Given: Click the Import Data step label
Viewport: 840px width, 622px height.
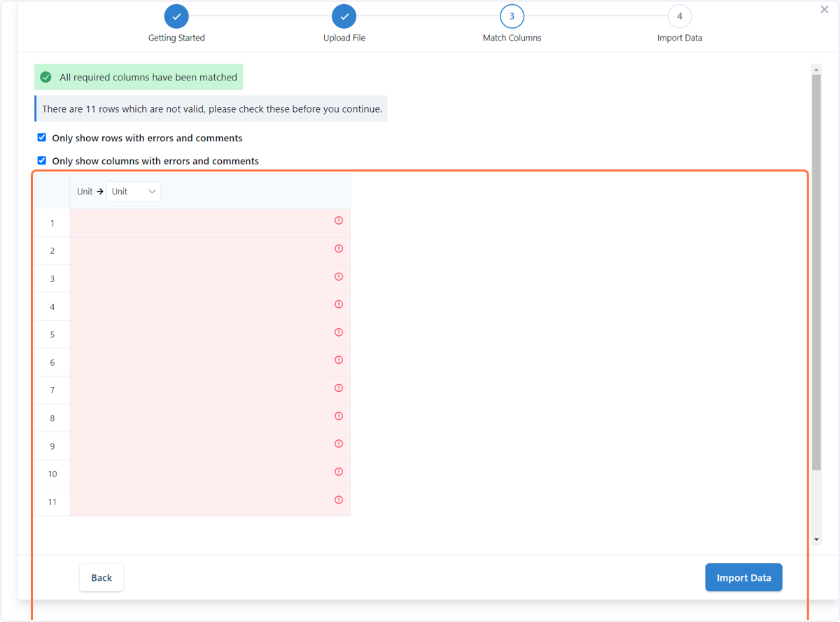Looking at the screenshot, I should (x=680, y=38).
